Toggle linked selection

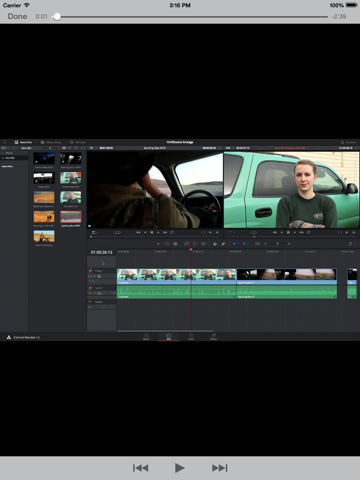click(223, 244)
